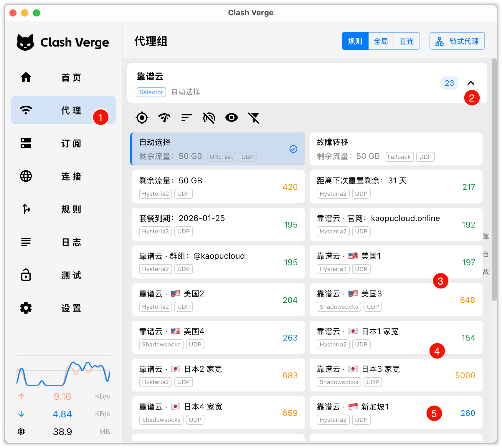Click the locate current proxy target icon

pos(142,118)
